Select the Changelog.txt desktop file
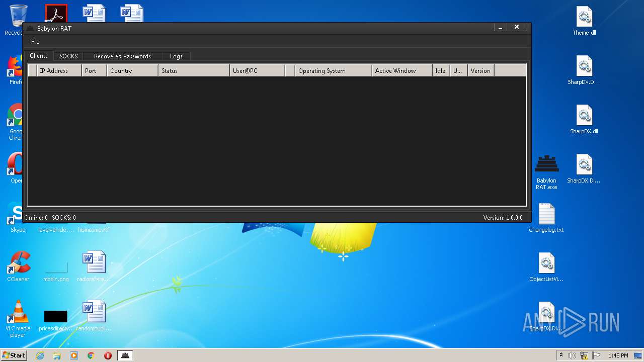 (546, 218)
